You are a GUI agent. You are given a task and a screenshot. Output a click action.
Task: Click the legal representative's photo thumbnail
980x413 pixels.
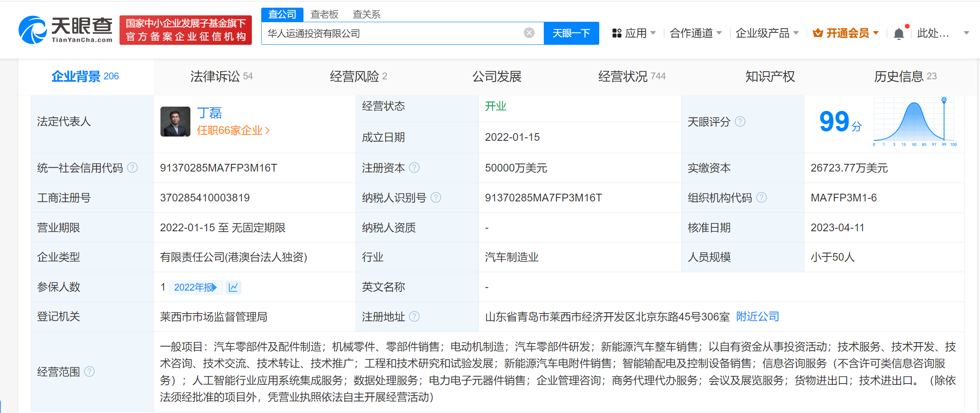pos(175,122)
